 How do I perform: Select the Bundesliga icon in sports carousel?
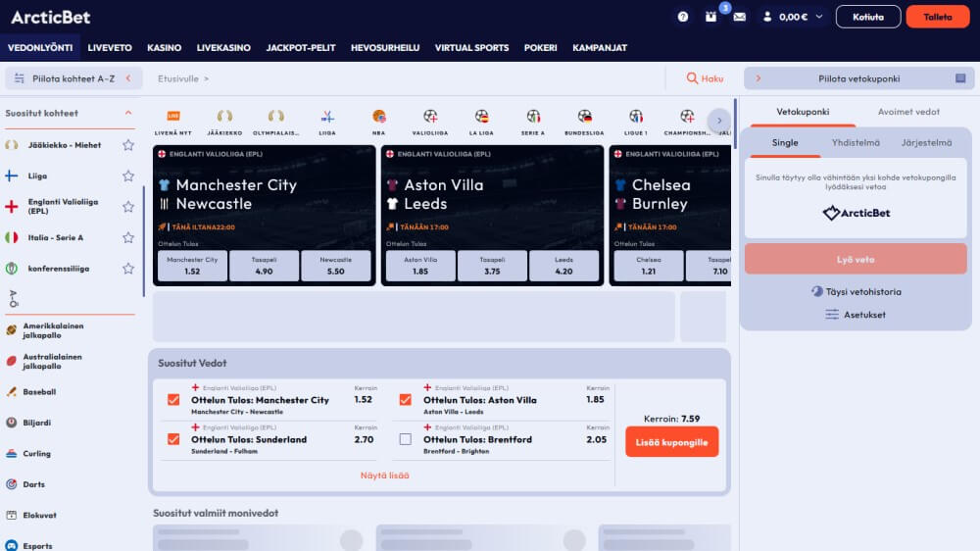tap(584, 117)
